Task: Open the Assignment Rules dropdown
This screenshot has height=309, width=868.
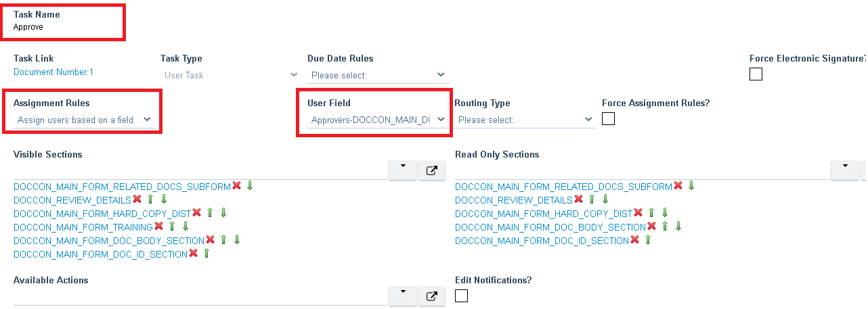Action: [x=84, y=120]
